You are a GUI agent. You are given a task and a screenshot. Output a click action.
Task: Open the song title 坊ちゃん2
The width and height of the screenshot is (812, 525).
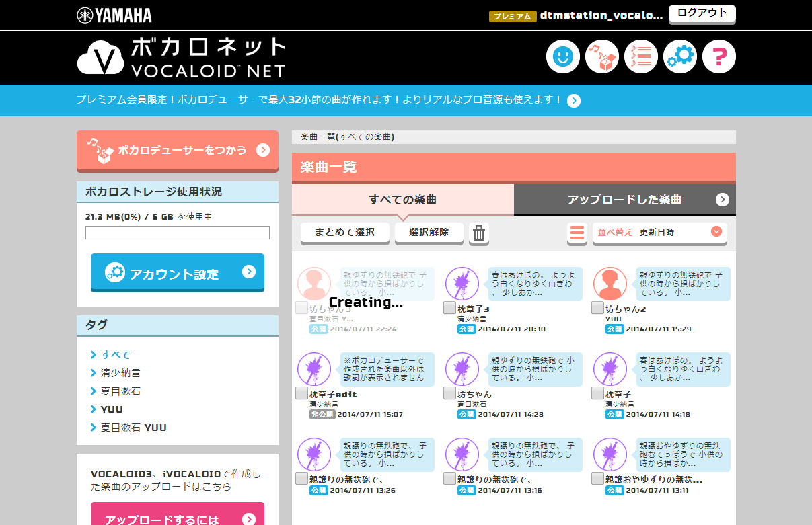(626, 309)
